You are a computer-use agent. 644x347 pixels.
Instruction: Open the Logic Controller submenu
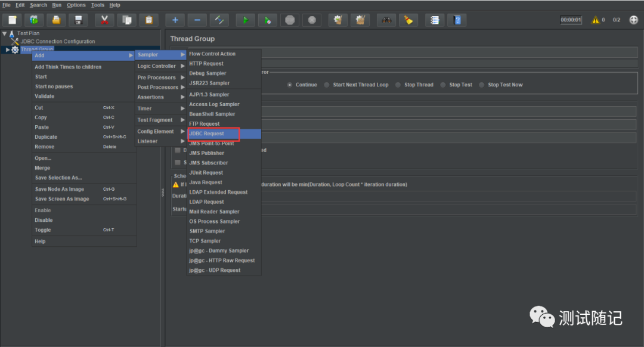pos(160,66)
